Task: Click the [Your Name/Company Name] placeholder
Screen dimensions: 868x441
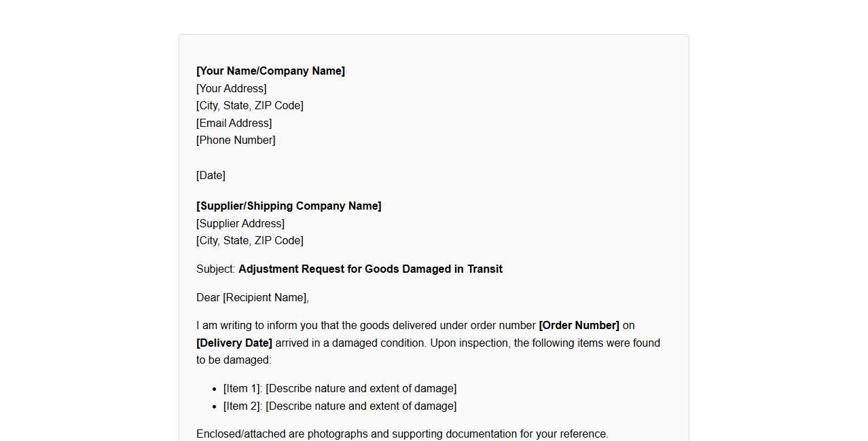Action: tap(270, 71)
